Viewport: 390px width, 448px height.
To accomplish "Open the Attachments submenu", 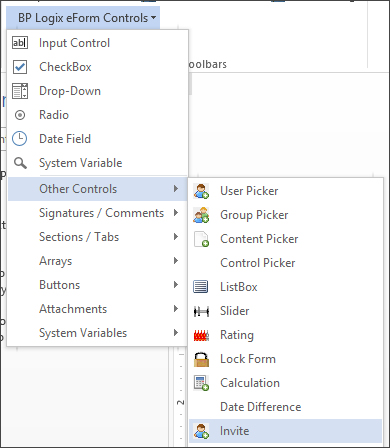I will pyautogui.click(x=97, y=309).
